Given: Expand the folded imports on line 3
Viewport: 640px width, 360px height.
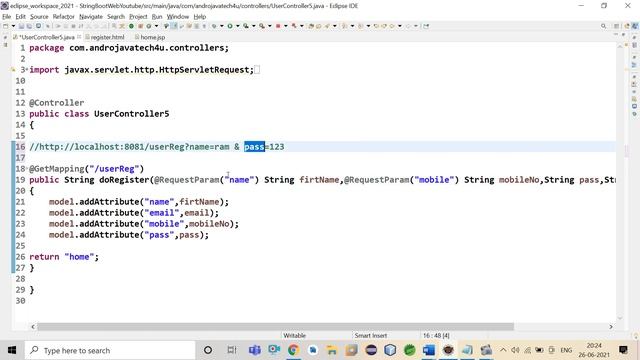Looking at the screenshot, I should 27,69.
